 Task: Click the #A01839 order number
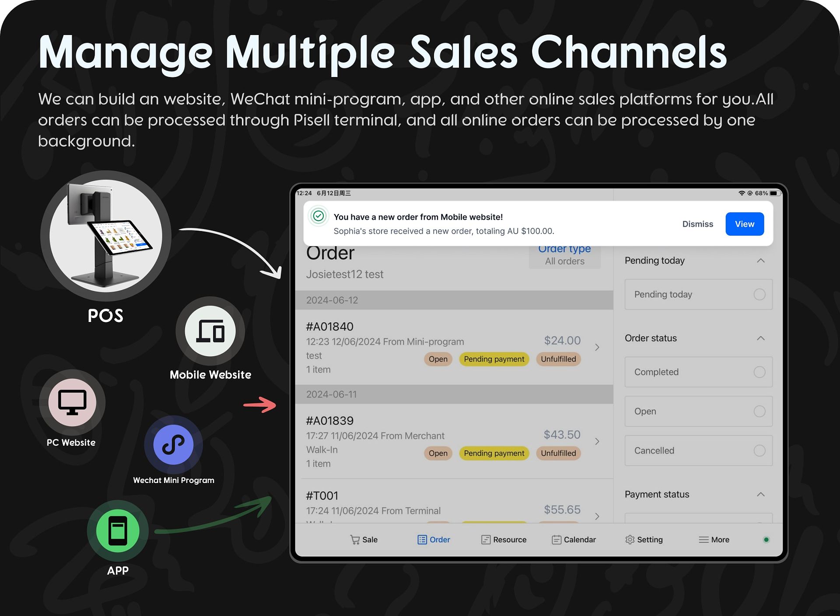pyautogui.click(x=329, y=420)
